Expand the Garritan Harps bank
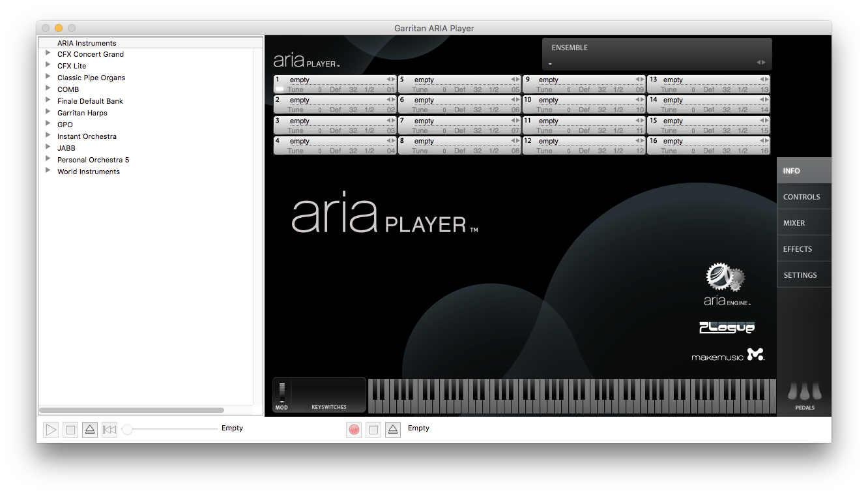This screenshot has width=868, height=495. 48,112
